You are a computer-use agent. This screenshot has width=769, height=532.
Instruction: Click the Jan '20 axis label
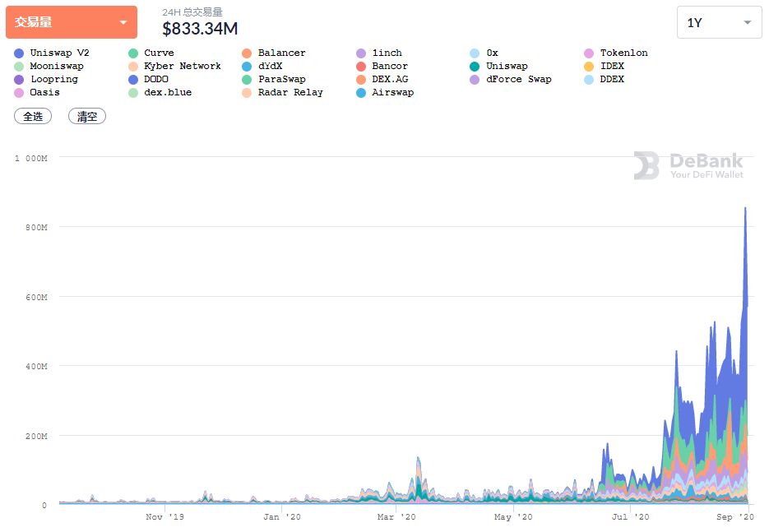coord(282,517)
